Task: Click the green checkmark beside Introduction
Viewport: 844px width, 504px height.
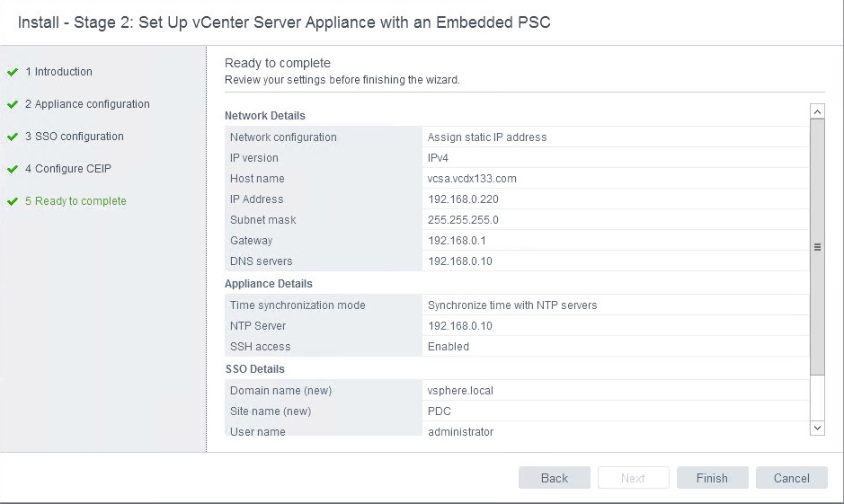Action: coord(13,72)
